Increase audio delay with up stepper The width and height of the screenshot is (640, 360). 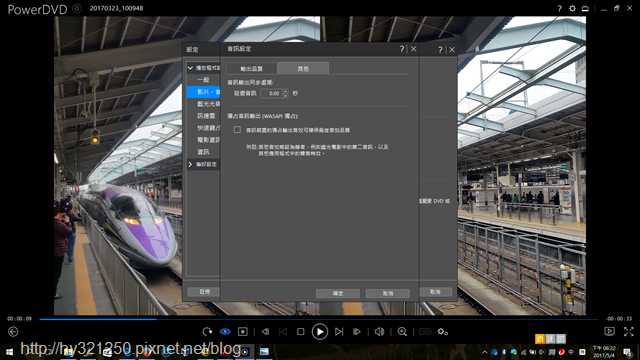coord(285,91)
